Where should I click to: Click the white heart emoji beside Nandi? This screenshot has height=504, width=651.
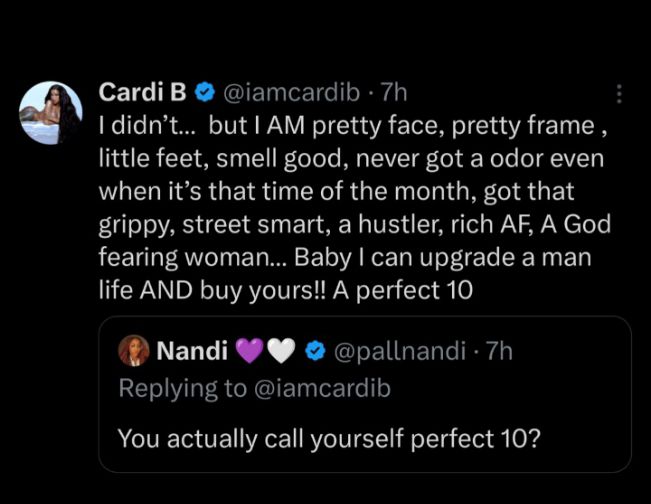[x=283, y=351]
